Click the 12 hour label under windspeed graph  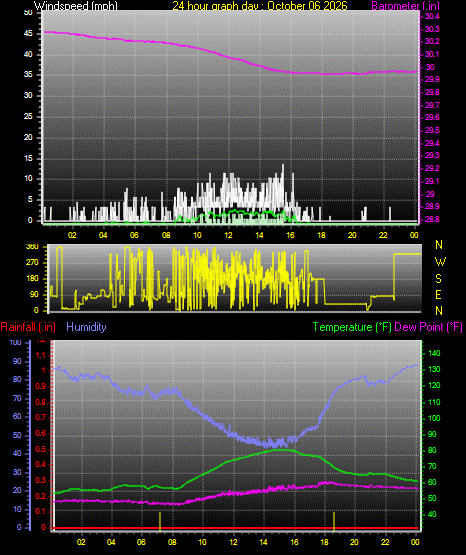click(228, 235)
